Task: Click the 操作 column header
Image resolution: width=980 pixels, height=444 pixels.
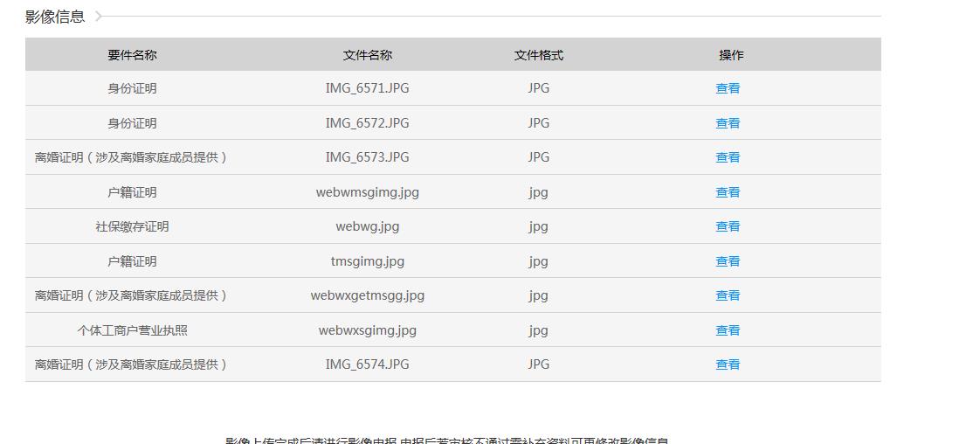Action: (731, 55)
